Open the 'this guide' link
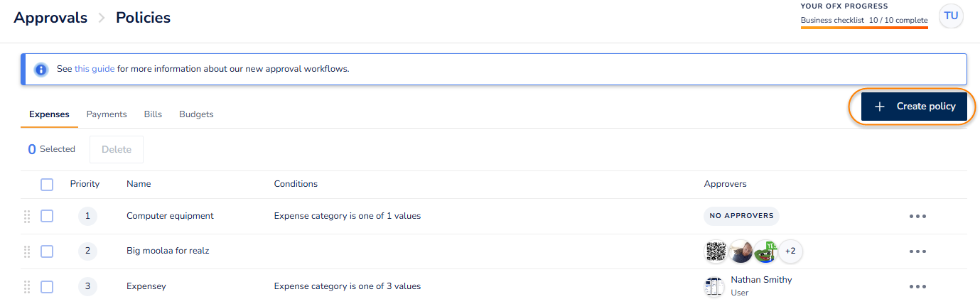This screenshot has height=304, width=980. click(95, 70)
